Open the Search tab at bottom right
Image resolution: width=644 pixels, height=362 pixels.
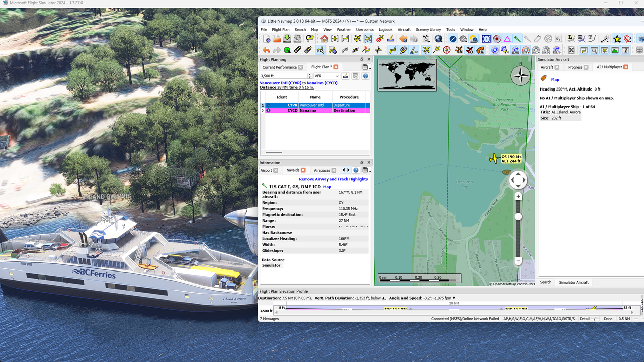pyautogui.click(x=546, y=282)
